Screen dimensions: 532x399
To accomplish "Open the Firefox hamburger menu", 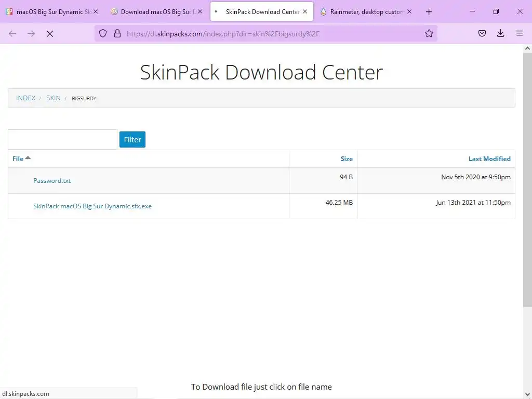I will [520, 33].
